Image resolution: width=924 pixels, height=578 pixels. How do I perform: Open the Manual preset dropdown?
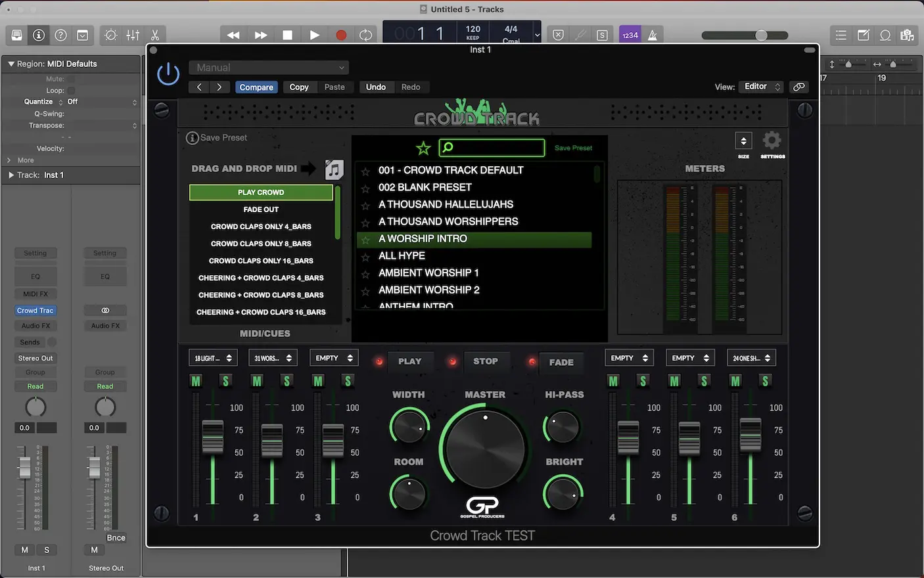pyautogui.click(x=269, y=68)
